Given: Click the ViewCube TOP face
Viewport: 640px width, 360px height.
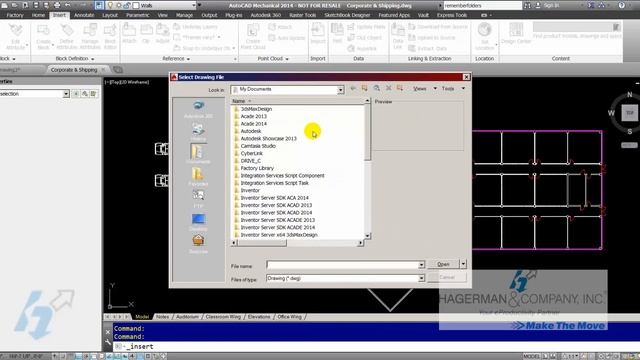Looking at the screenshot, I should [x=629, y=113].
